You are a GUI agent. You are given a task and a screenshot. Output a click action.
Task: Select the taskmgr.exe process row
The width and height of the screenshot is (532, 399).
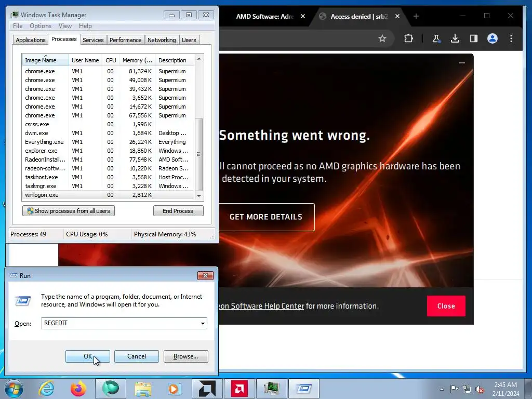coord(108,186)
